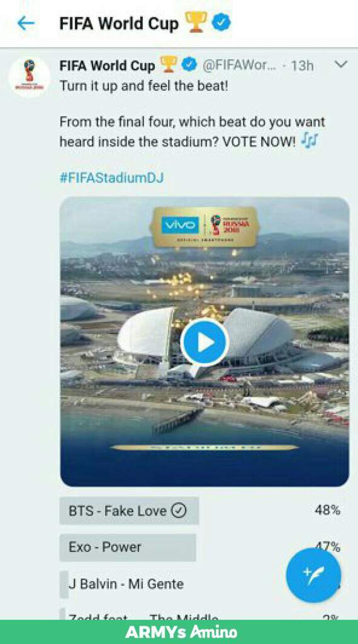Play the stadium video
The width and height of the screenshot is (358, 644).
click(204, 343)
